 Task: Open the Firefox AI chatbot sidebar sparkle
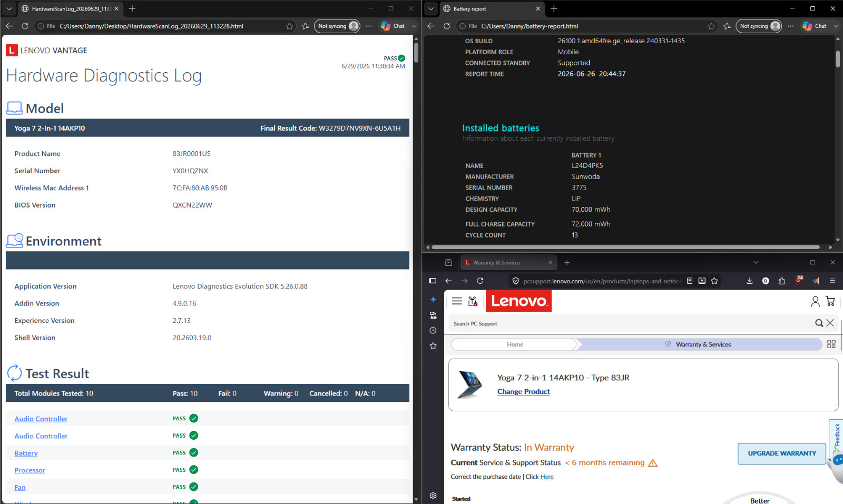pos(433,300)
